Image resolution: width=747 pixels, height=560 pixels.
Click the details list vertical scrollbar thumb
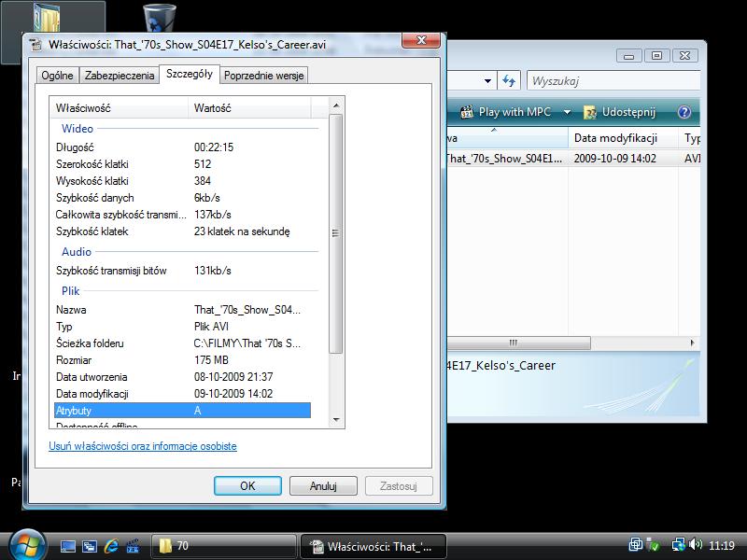click(336, 233)
